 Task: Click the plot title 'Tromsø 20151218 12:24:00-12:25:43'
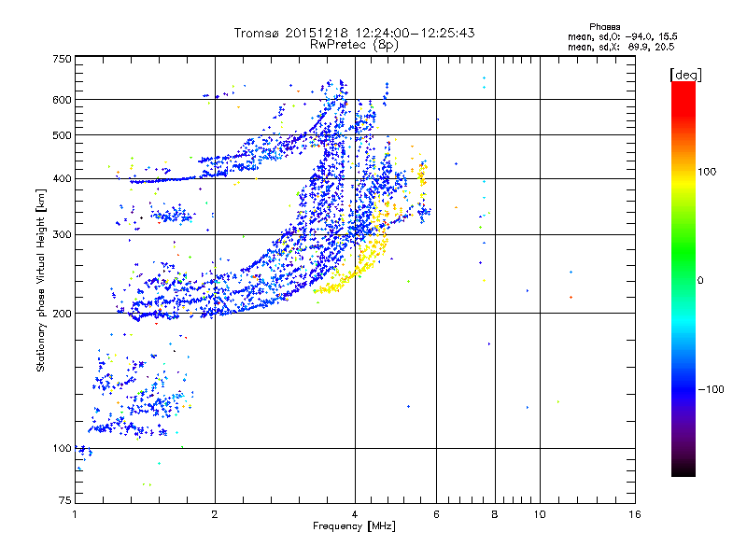354,33
